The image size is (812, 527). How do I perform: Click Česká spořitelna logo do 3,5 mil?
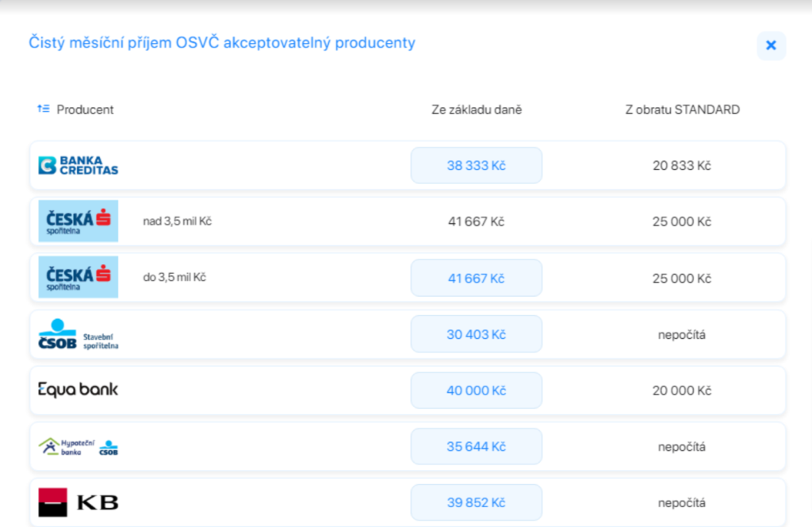(x=79, y=277)
